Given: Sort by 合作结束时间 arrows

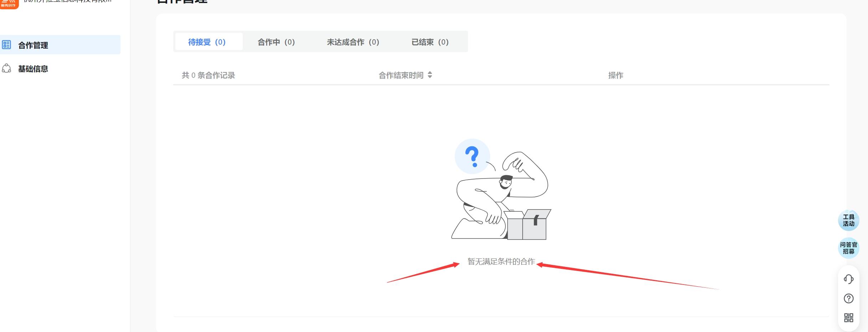Looking at the screenshot, I should (430, 75).
